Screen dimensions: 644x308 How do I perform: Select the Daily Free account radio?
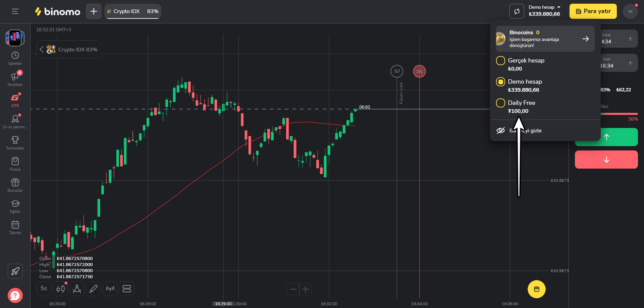coord(500,103)
